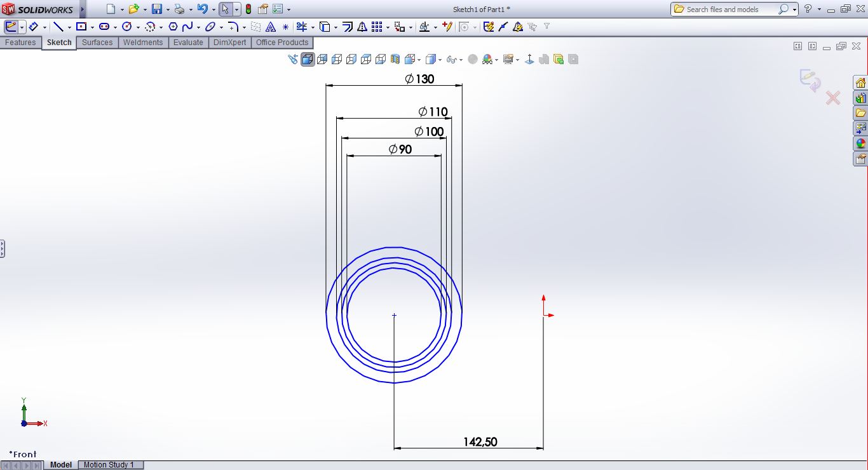Open the Rectangle tool dropdown arrow
868x470 pixels.
pyautogui.click(x=92, y=27)
